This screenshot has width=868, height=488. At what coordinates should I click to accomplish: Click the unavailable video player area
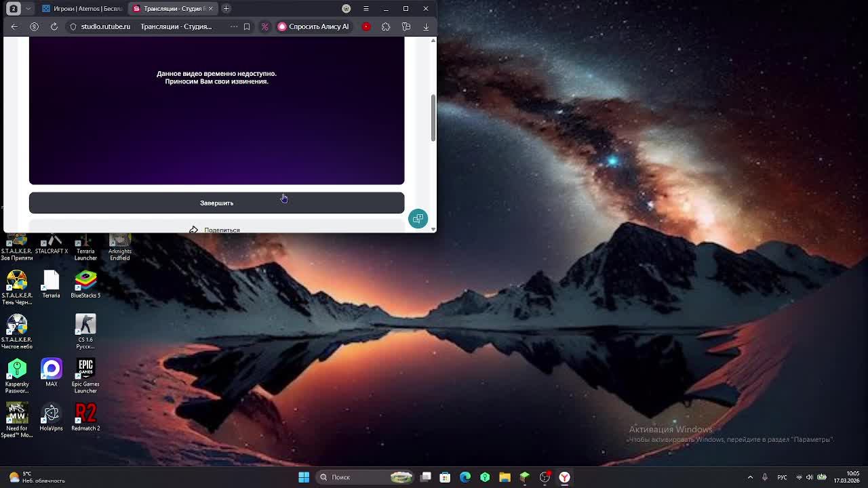pos(216,110)
